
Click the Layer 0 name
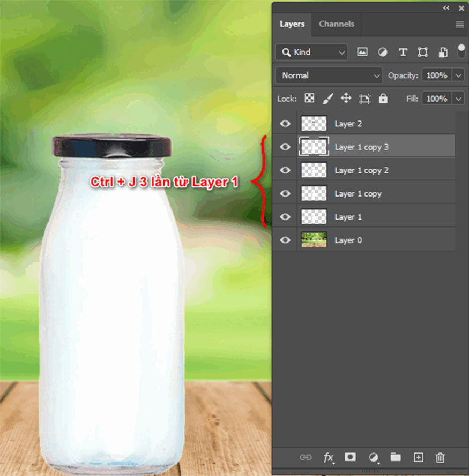[348, 240]
